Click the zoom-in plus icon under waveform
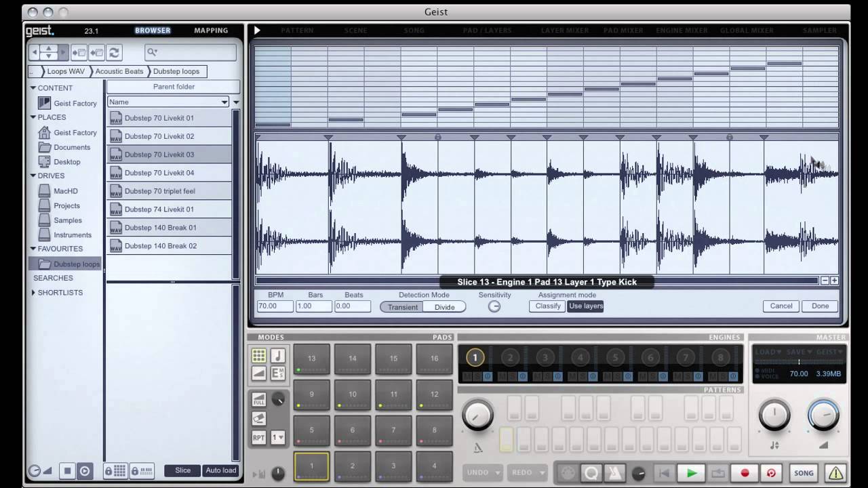868x488 pixels. point(834,281)
